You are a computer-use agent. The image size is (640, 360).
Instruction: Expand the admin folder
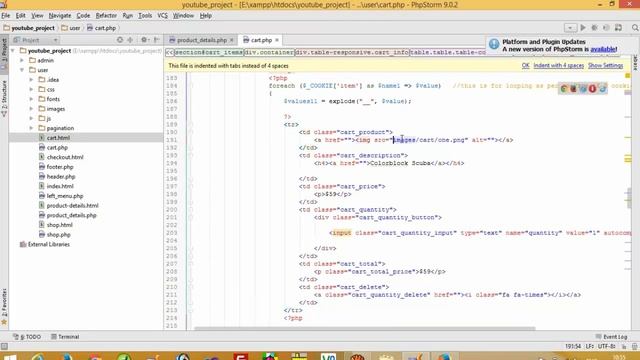click(22, 60)
